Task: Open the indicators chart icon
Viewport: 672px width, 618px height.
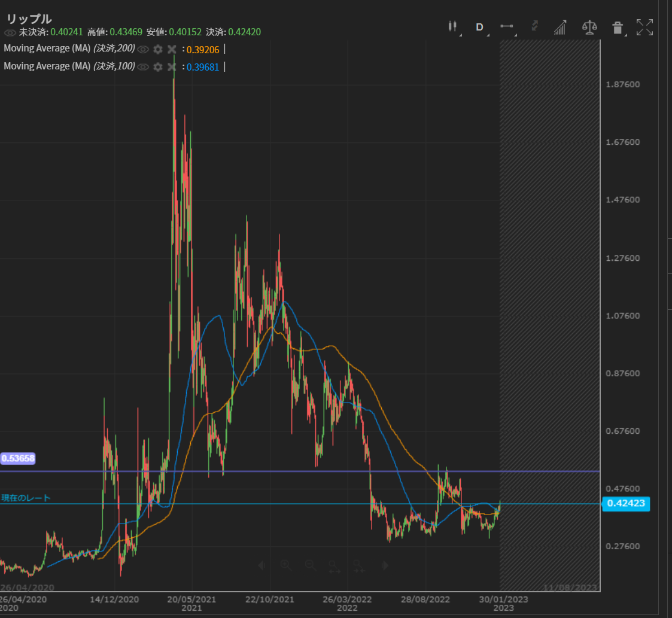Action: click(561, 27)
